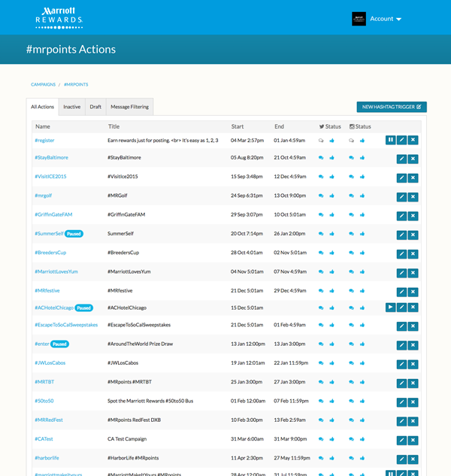The height and width of the screenshot is (476, 451).
Task: Click the '25 Jan 3:00pm' start date
Action: (x=247, y=382)
